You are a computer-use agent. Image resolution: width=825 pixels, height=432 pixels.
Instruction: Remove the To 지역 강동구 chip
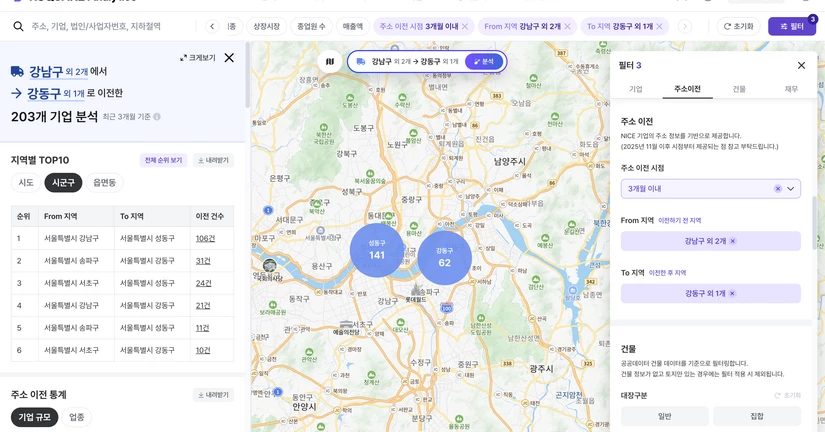click(x=659, y=26)
